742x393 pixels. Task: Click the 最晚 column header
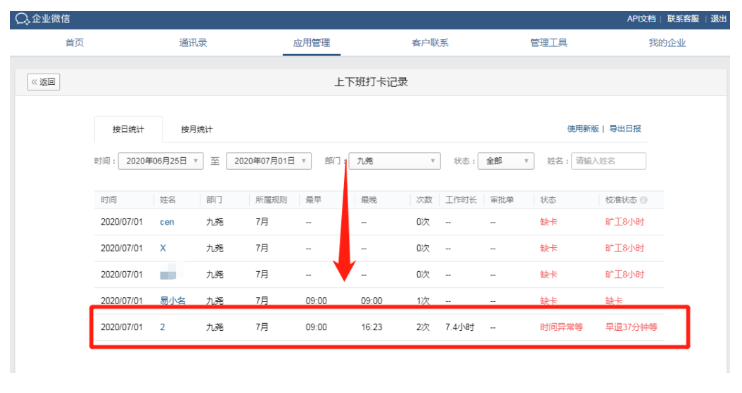click(x=369, y=200)
